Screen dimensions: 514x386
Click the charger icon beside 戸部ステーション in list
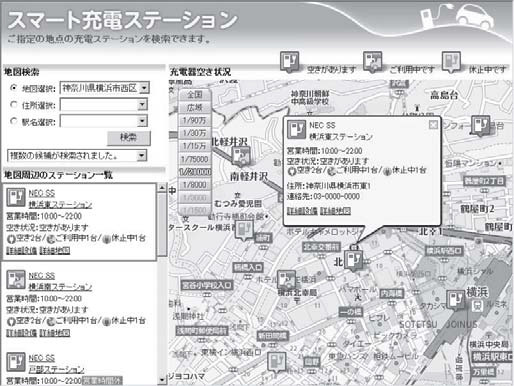(16, 362)
